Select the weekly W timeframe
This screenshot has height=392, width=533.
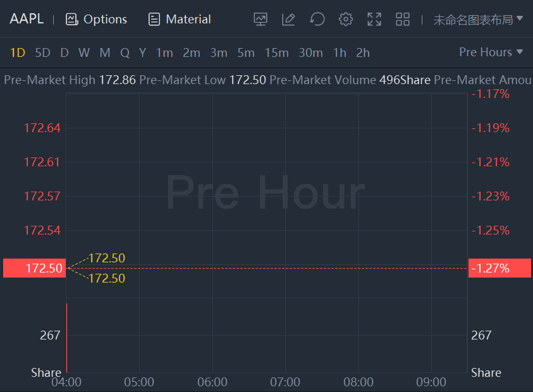(x=84, y=53)
